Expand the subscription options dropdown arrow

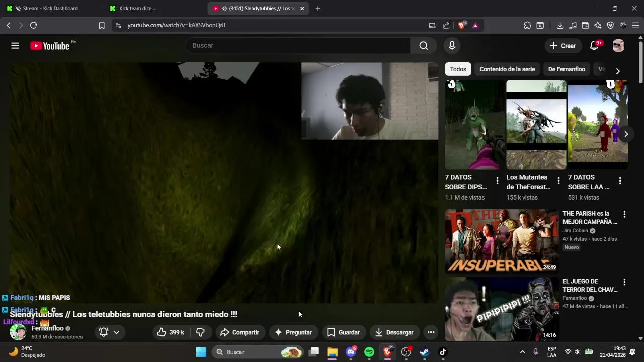pyautogui.click(x=116, y=332)
